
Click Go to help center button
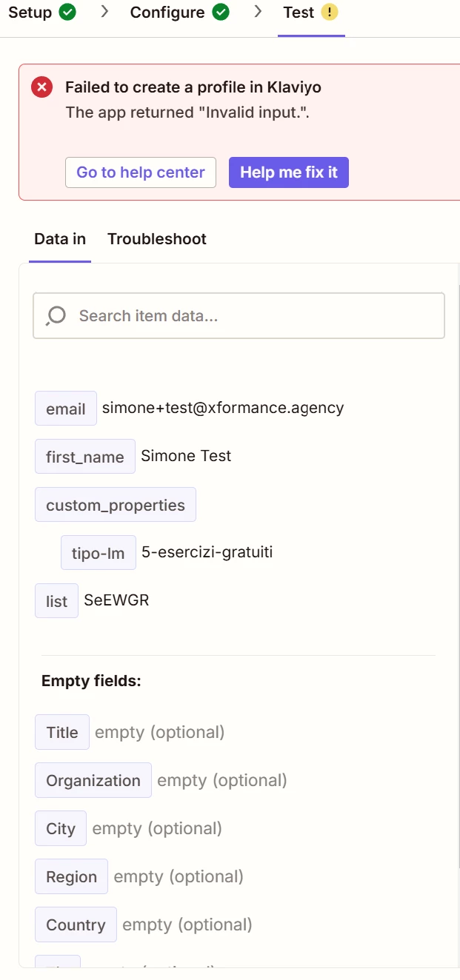coord(141,172)
